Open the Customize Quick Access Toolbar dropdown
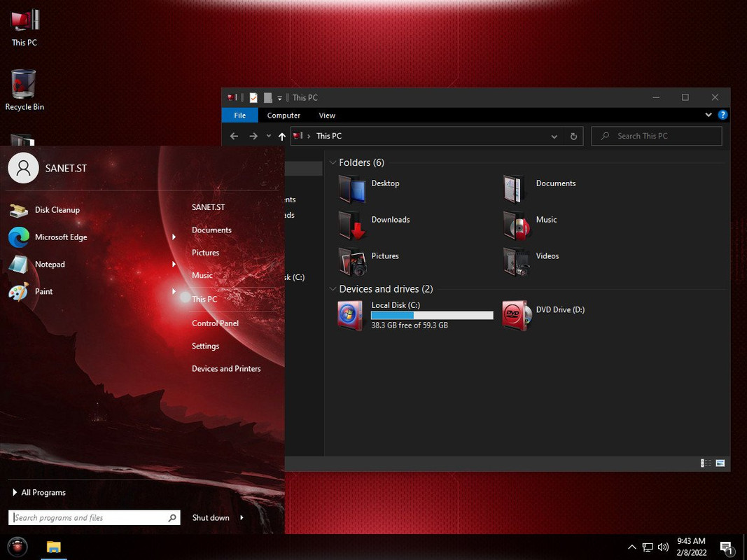The height and width of the screenshot is (560, 747). click(x=279, y=98)
